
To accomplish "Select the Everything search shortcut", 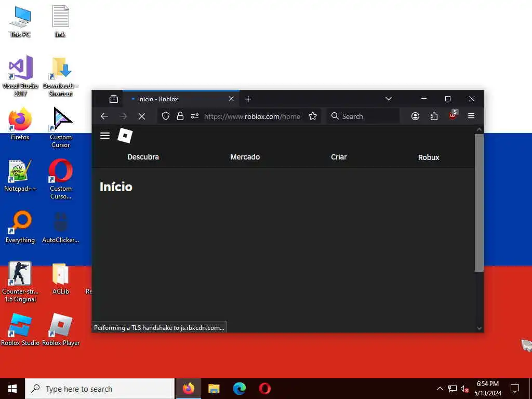I will coord(20,227).
